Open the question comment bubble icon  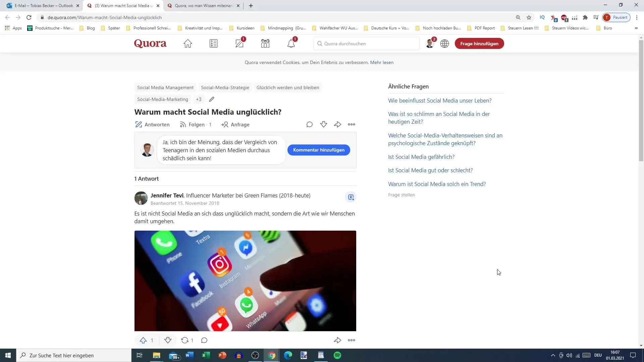pos(310,124)
